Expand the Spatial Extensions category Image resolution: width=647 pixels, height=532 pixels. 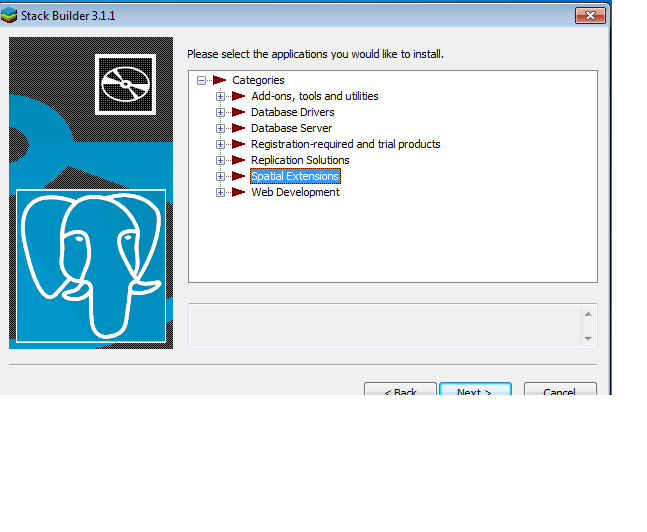220,177
